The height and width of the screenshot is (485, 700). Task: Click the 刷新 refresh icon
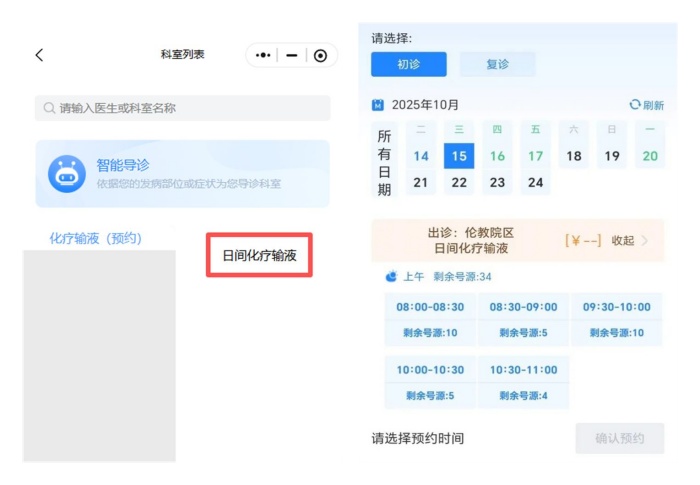tap(635, 105)
